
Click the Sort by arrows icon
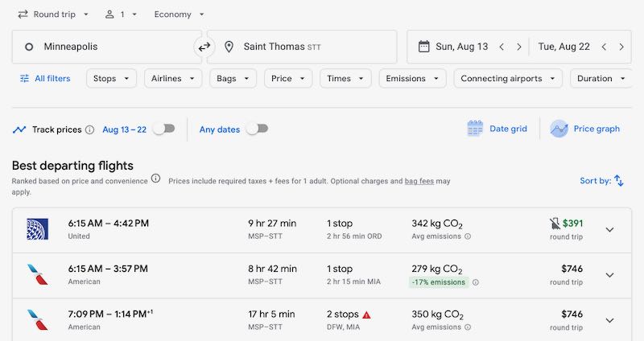(619, 181)
